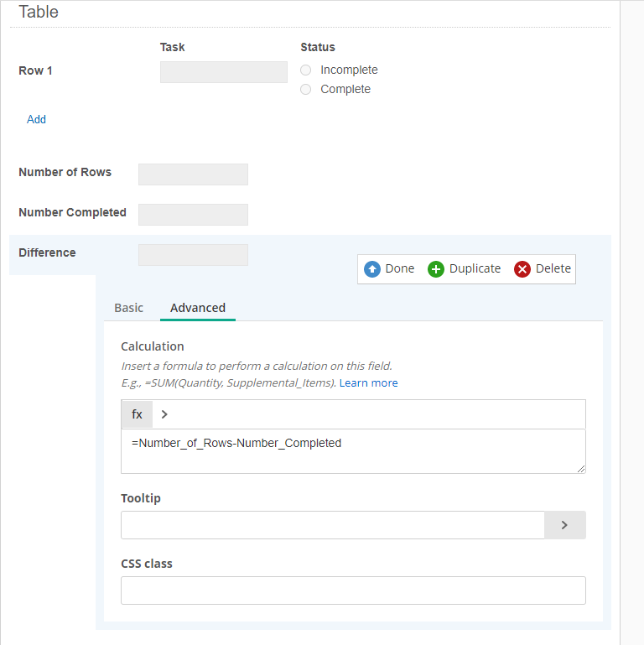Click the blue Done arrow icon

coord(372,269)
